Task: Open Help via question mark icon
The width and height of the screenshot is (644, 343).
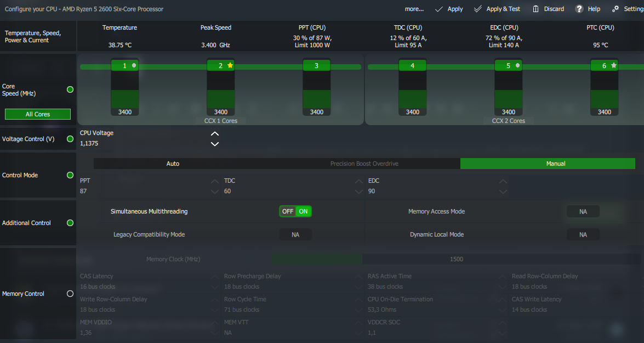Action: tap(579, 9)
